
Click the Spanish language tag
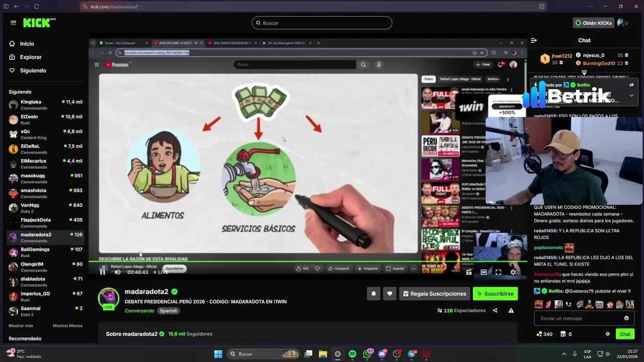[169, 311]
